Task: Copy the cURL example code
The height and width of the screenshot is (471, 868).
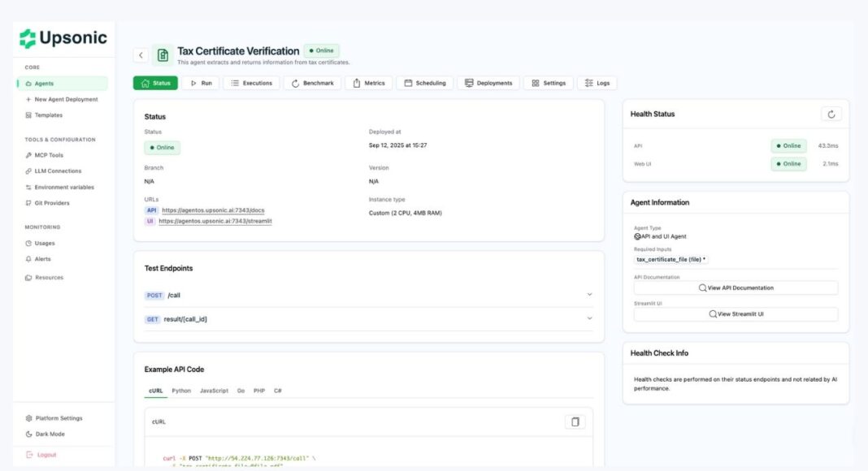Action: 575,421
